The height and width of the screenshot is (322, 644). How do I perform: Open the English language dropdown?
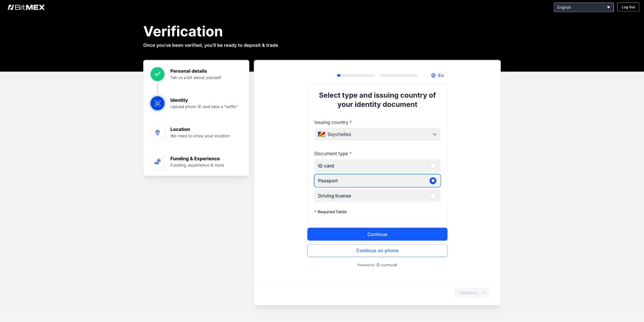coord(583,7)
